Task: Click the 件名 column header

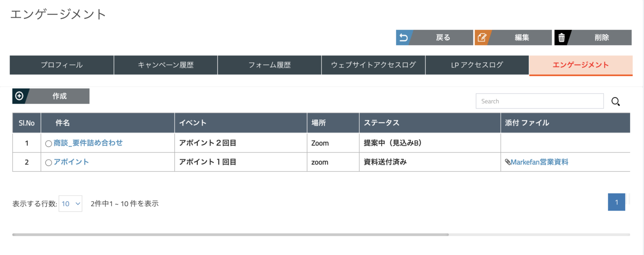Action: click(108, 123)
